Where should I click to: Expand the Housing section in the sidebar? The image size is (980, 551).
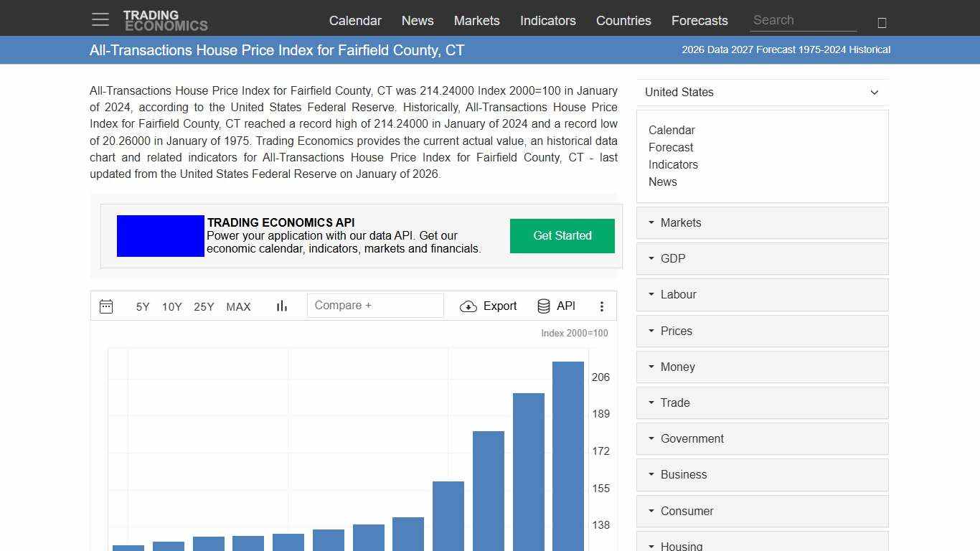tap(680, 545)
